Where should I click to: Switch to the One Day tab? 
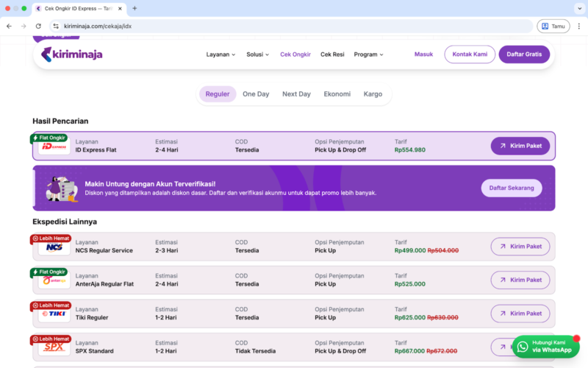click(x=256, y=94)
